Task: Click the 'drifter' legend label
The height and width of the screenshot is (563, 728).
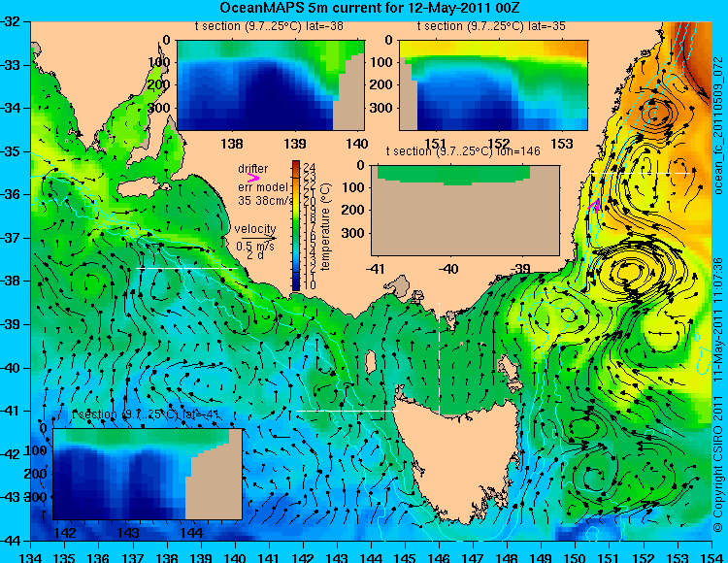Action: coord(253,169)
